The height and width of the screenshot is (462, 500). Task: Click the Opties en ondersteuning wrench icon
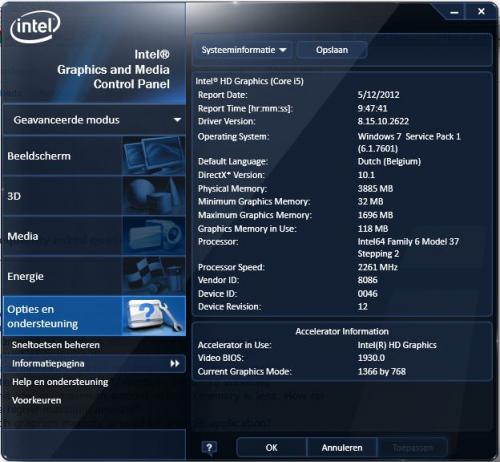coord(154,316)
